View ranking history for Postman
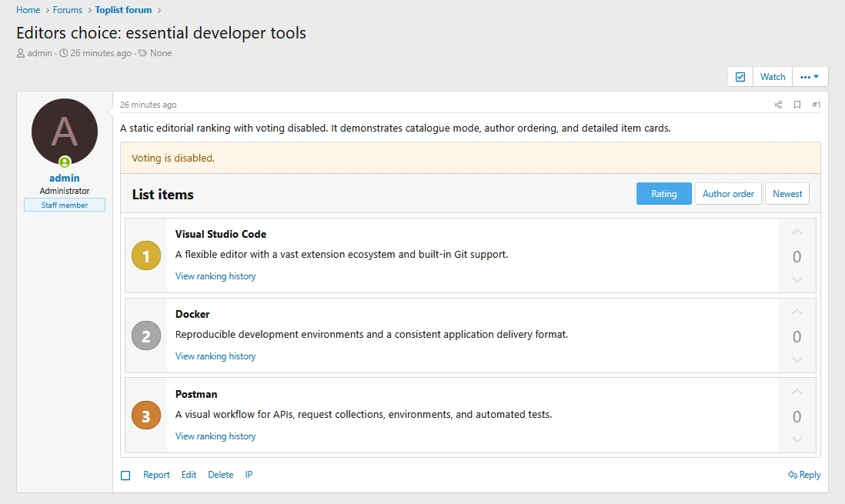The image size is (845, 504). click(215, 436)
